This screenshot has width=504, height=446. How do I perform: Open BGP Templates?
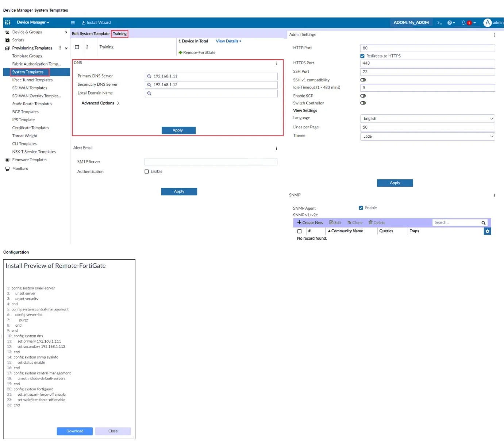coord(25,112)
